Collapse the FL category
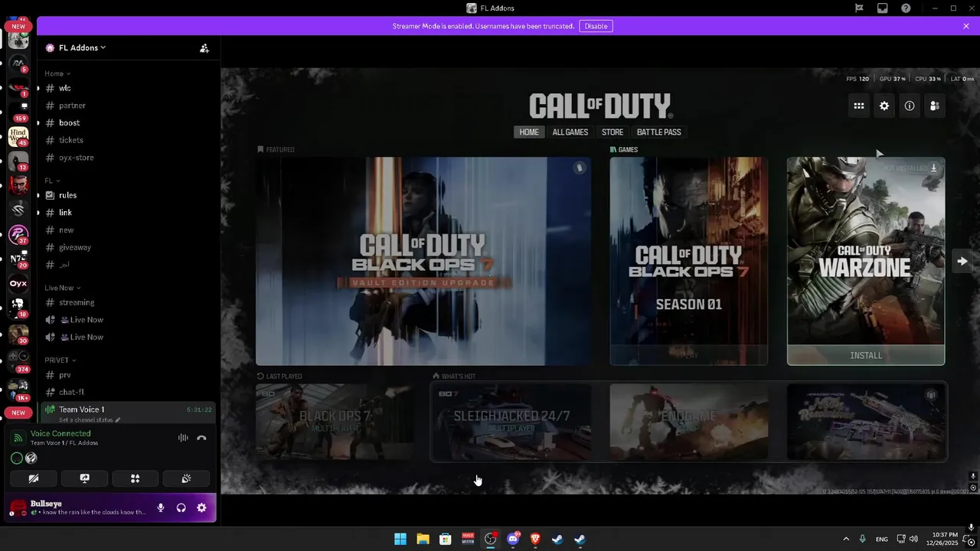 click(x=52, y=181)
